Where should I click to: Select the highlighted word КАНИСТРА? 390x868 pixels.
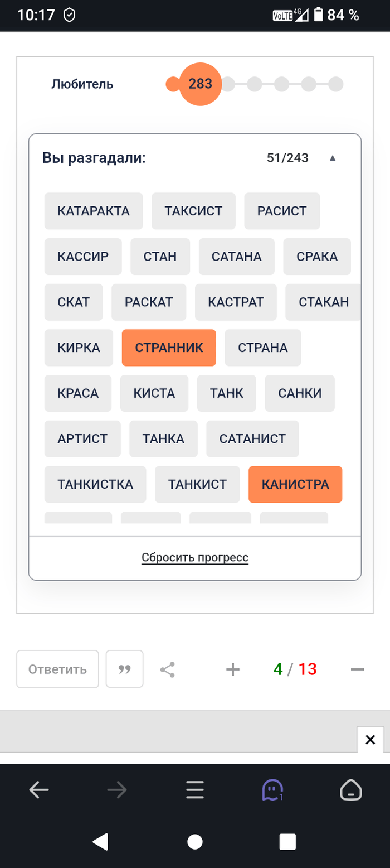(295, 484)
